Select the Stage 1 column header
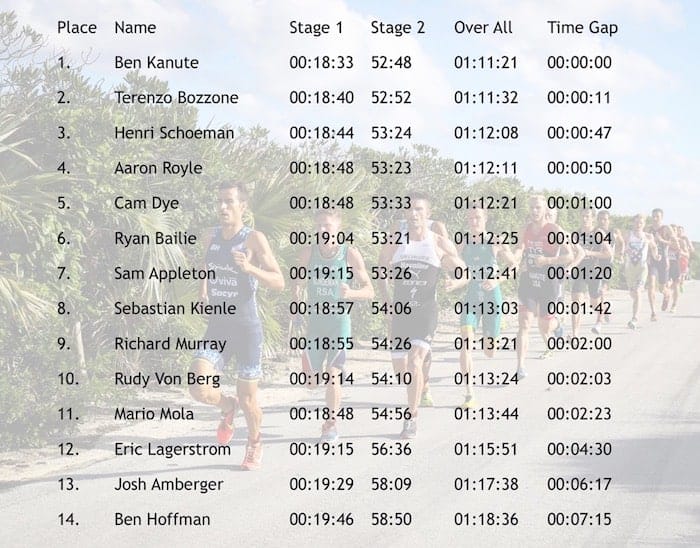 tap(316, 28)
